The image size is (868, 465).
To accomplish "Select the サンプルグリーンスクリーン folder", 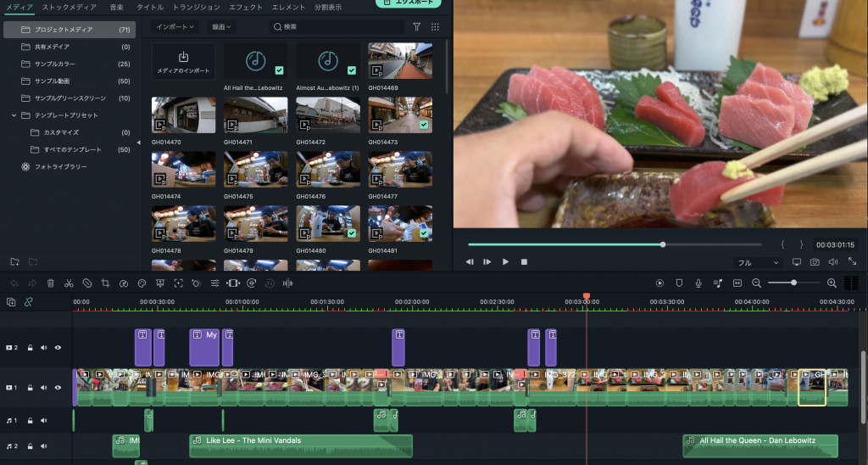I will (x=70, y=98).
